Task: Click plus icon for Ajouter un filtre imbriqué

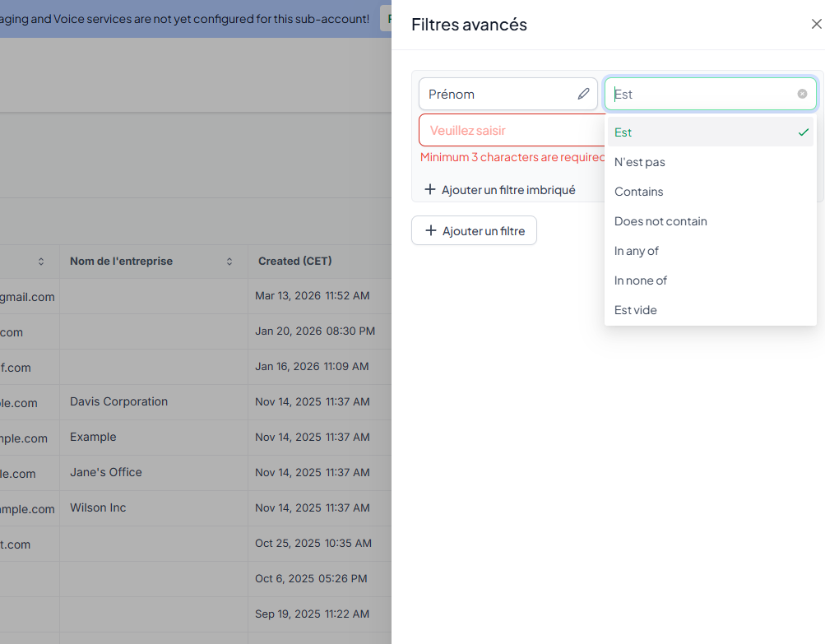Action: pos(430,190)
